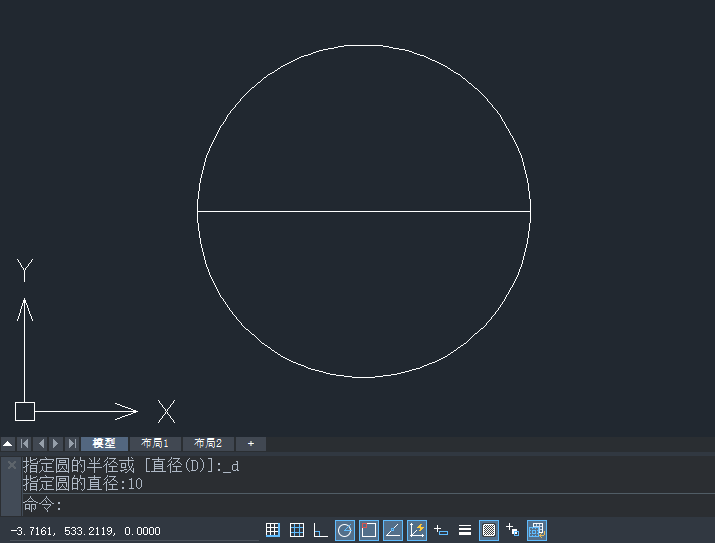The height and width of the screenshot is (543, 715).
Task: Go to previous layout tab arrow
Action: [x=41, y=444]
